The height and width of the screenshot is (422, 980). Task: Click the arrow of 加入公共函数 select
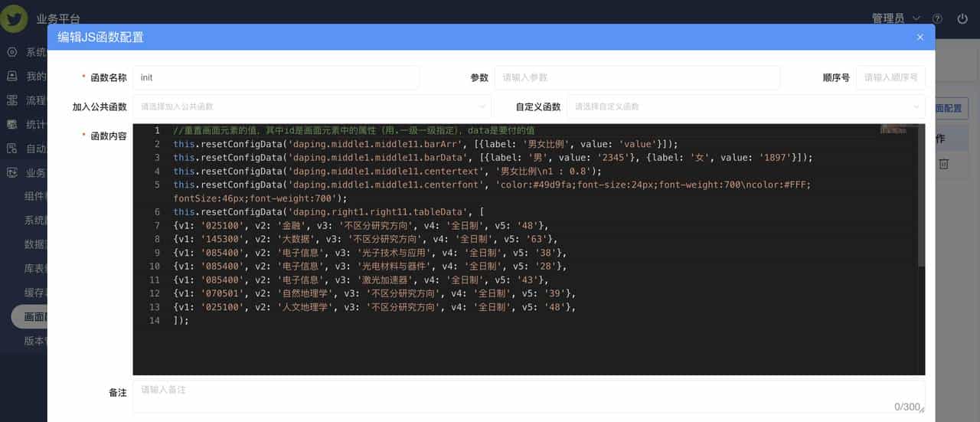coord(482,107)
